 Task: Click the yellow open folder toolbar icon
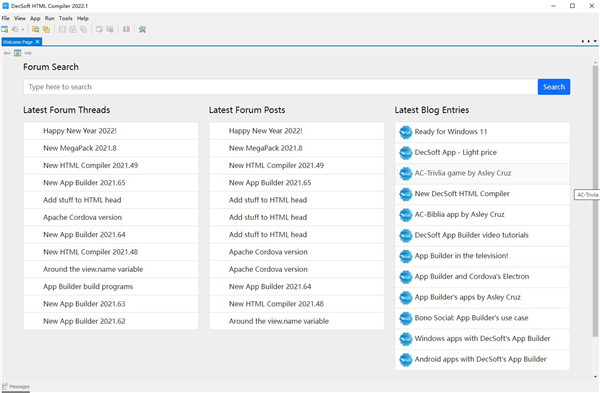click(x=36, y=29)
